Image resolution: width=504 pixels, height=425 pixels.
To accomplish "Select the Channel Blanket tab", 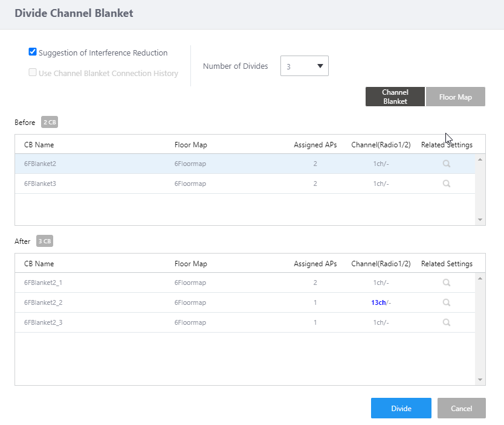I will coord(395,97).
